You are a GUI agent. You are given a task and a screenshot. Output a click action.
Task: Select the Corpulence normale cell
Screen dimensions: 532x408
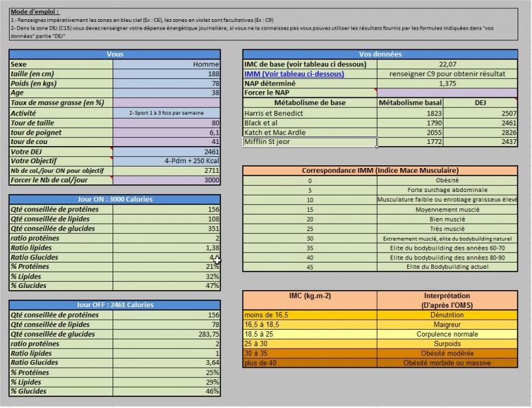[447, 334]
